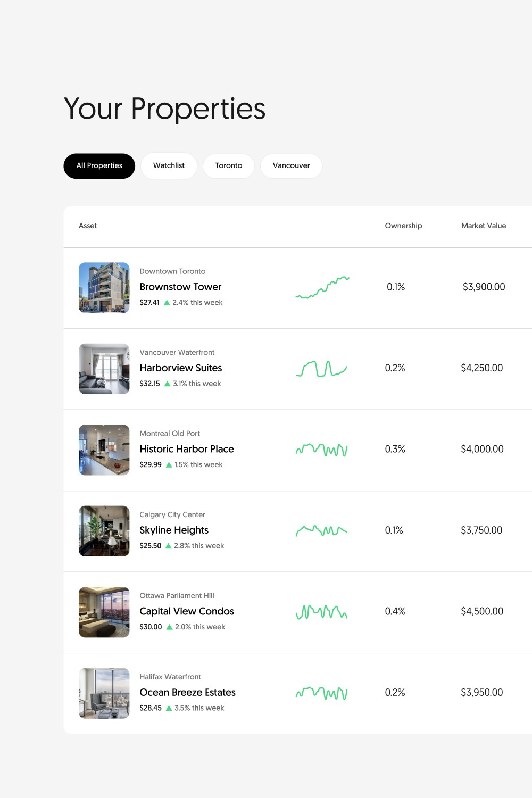Viewport: 532px width, 798px height.
Task: Open Capital View Condos trend sparkline
Action: tap(321, 612)
